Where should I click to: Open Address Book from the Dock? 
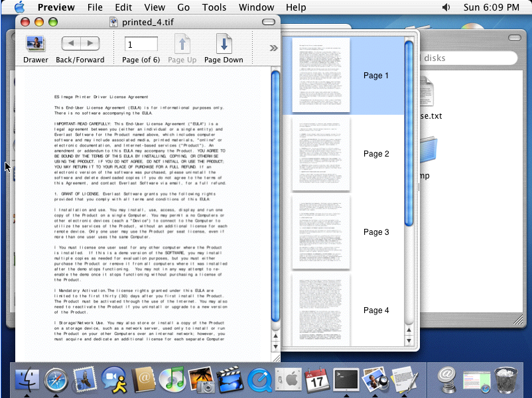(x=143, y=379)
